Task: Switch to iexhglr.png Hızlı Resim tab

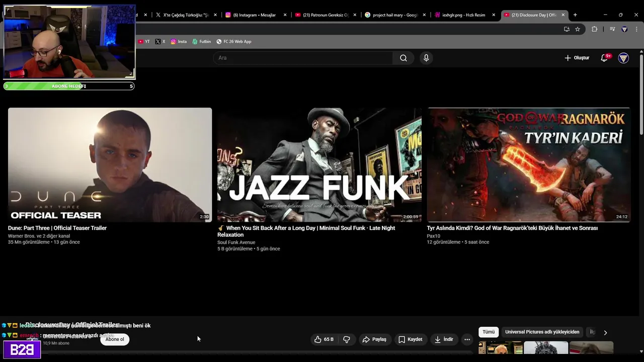Action: (464, 15)
